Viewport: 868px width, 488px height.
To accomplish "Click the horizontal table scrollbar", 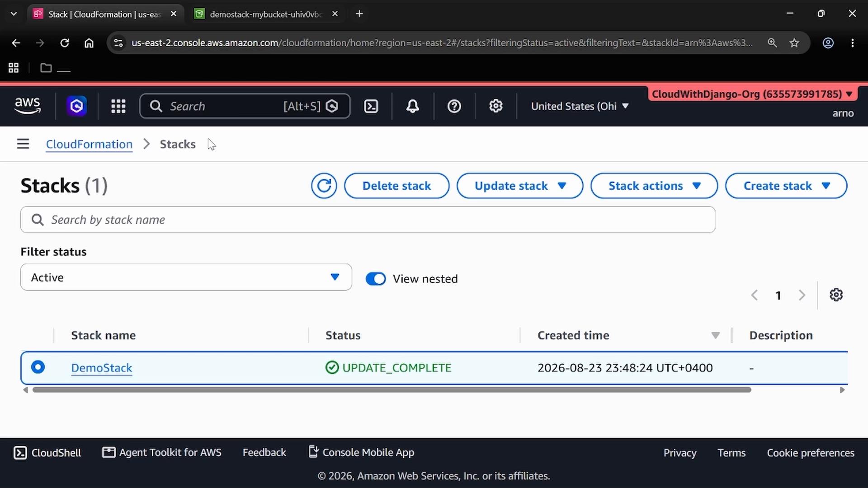I will coord(392,389).
